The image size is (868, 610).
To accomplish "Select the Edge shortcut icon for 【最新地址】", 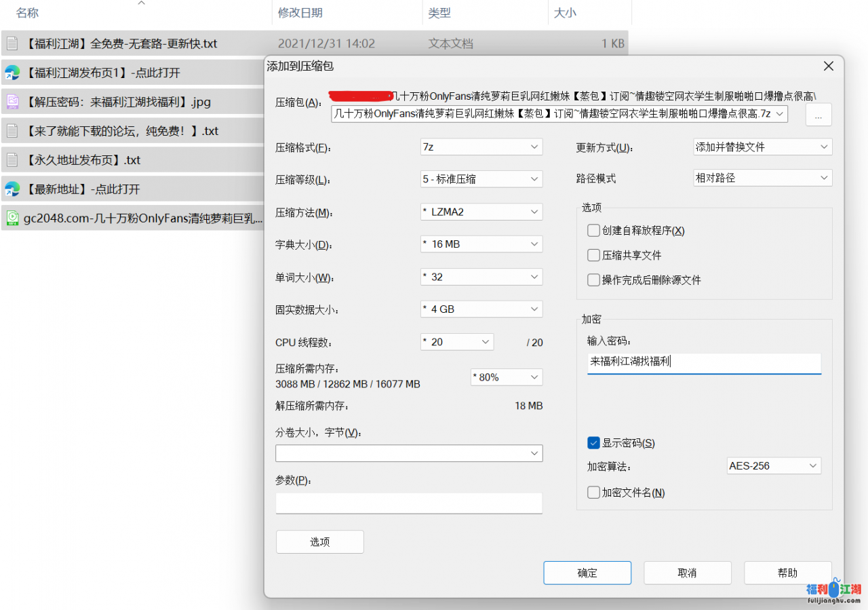I will coord(12,189).
